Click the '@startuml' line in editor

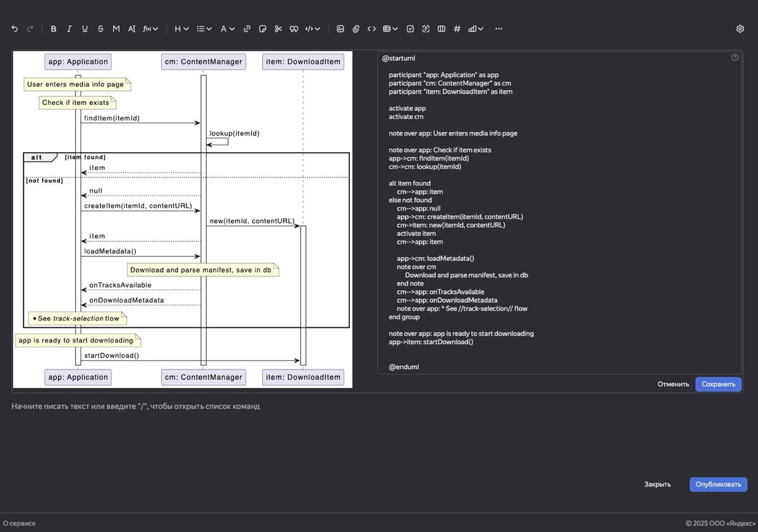(399, 58)
